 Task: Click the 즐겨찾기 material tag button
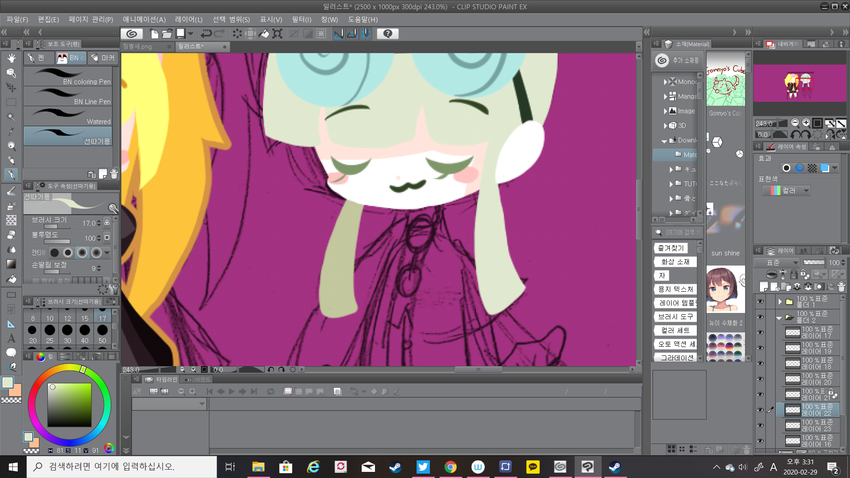tap(671, 248)
